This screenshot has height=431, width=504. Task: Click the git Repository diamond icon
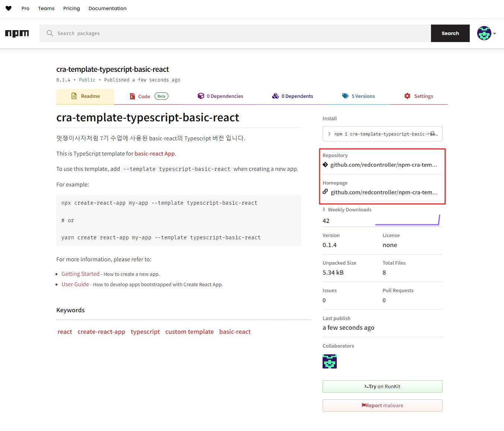[x=325, y=165]
